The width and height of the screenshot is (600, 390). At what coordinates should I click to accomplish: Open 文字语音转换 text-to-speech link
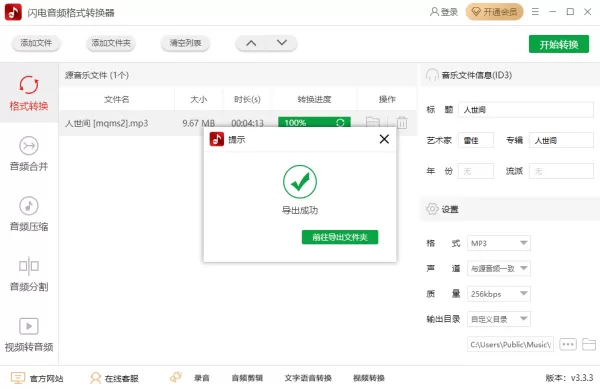[308, 378]
